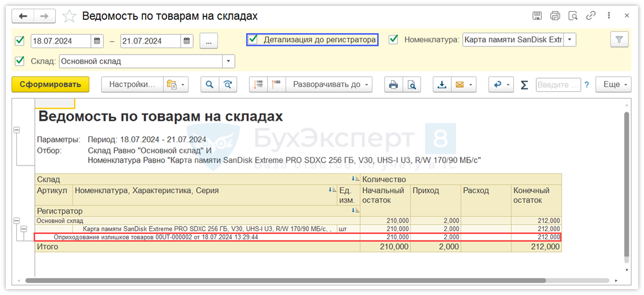Print the report using toolbar printer icon
The image size is (644, 295).
pos(393,85)
